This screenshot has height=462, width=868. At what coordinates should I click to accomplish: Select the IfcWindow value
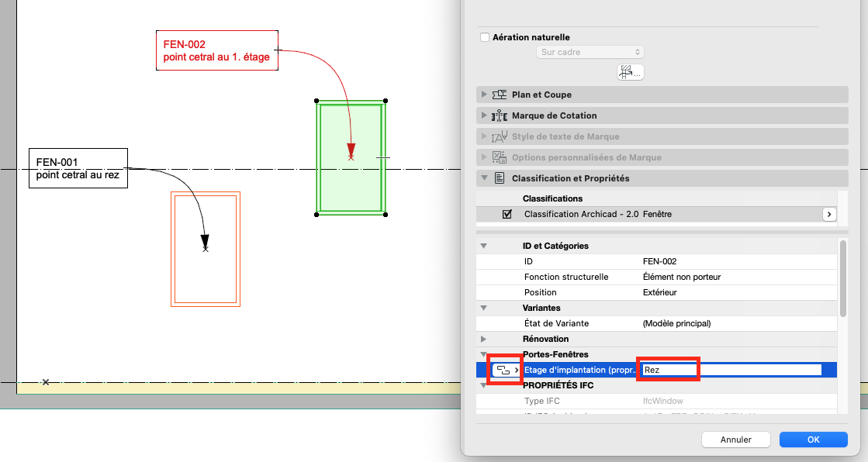pyautogui.click(x=662, y=401)
